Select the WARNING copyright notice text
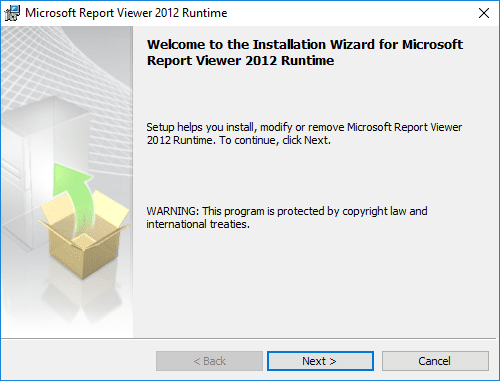Screen dimensions: 500x381 point(287,217)
